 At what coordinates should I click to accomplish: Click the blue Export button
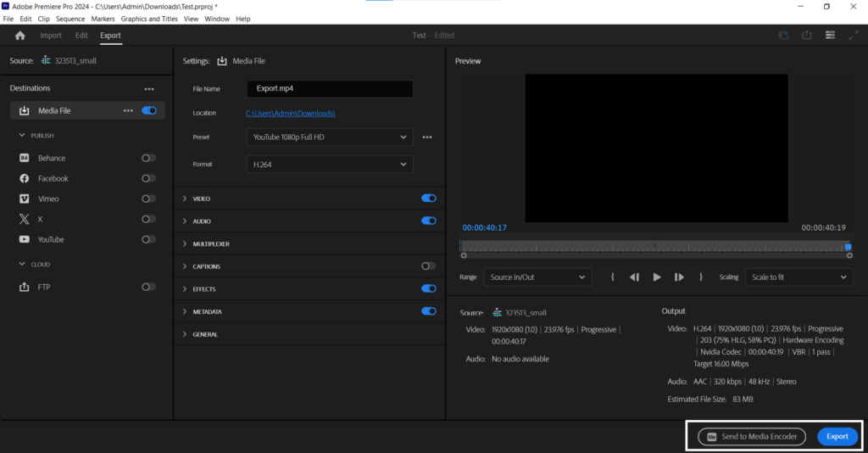point(837,436)
